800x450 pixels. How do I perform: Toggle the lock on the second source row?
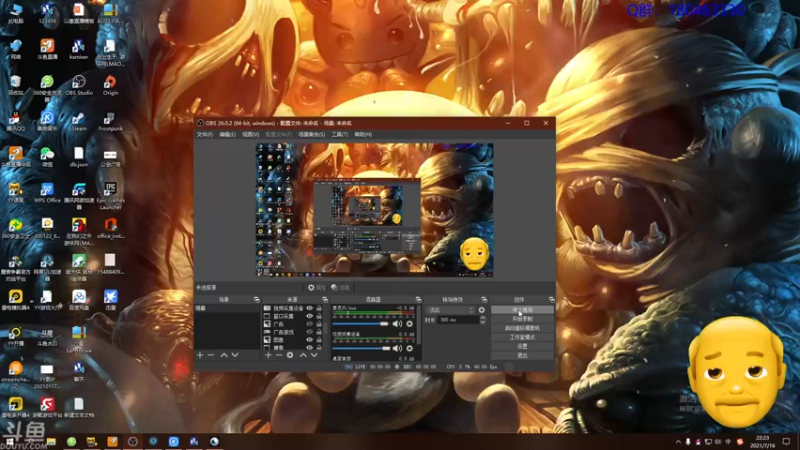click(x=319, y=316)
